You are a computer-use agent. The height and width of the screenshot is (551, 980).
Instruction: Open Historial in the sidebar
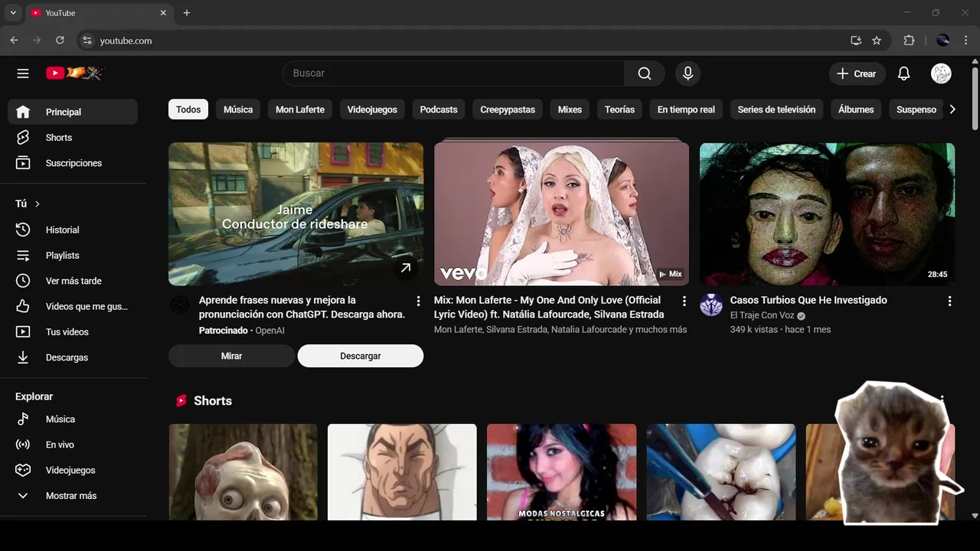click(73, 230)
